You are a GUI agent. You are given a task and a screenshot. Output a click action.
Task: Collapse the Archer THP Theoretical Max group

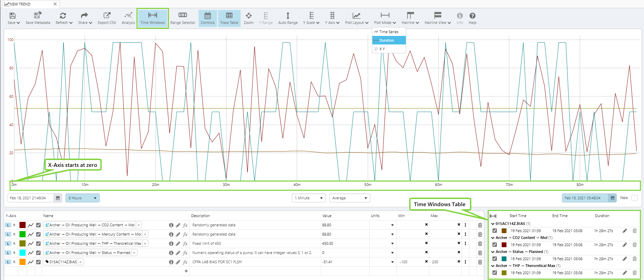(x=492, y=266)
